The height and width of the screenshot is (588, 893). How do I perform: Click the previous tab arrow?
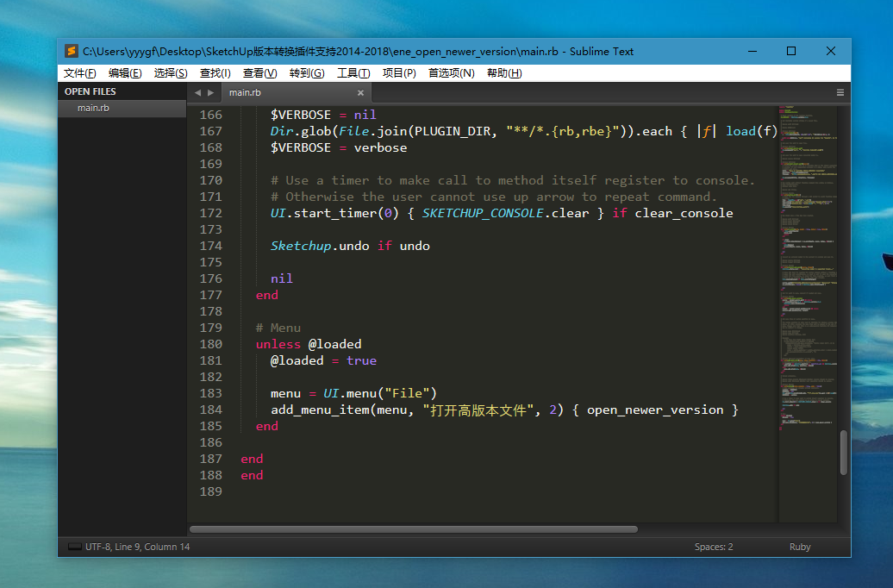197,92
